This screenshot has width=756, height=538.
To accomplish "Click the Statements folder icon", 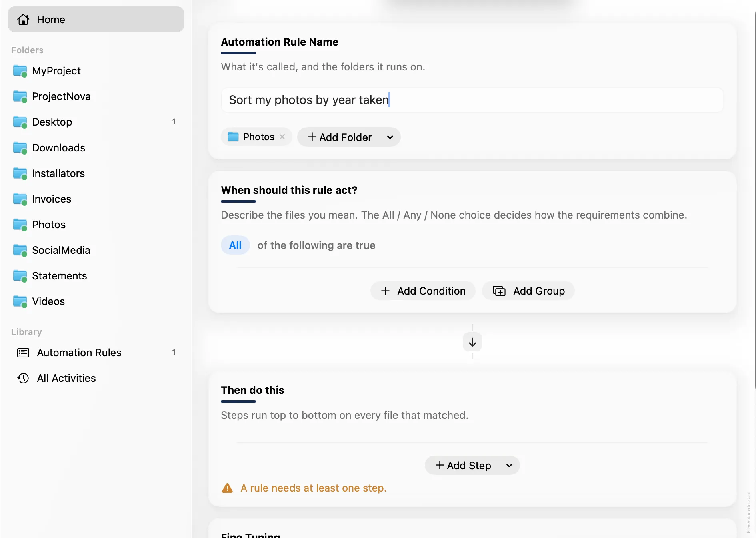I will point(20,276).
